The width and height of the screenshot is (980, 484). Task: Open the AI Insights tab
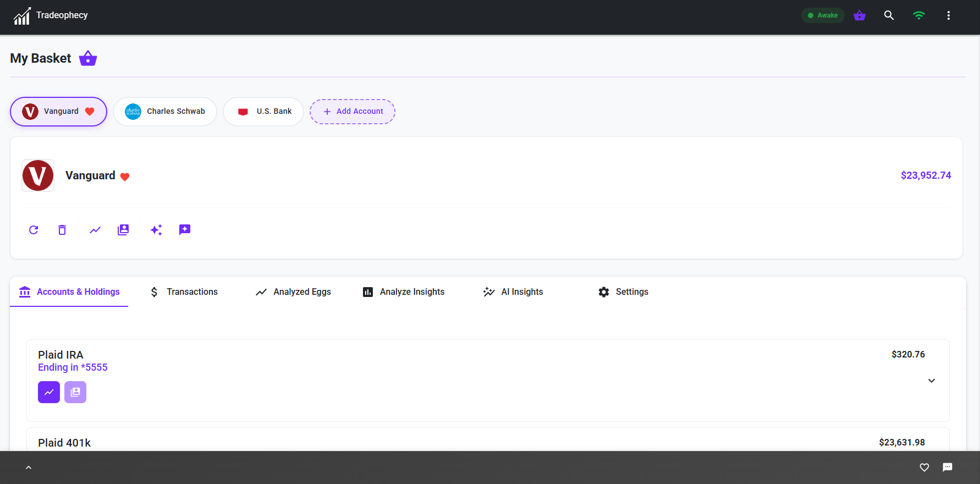[x=513, y=292]
